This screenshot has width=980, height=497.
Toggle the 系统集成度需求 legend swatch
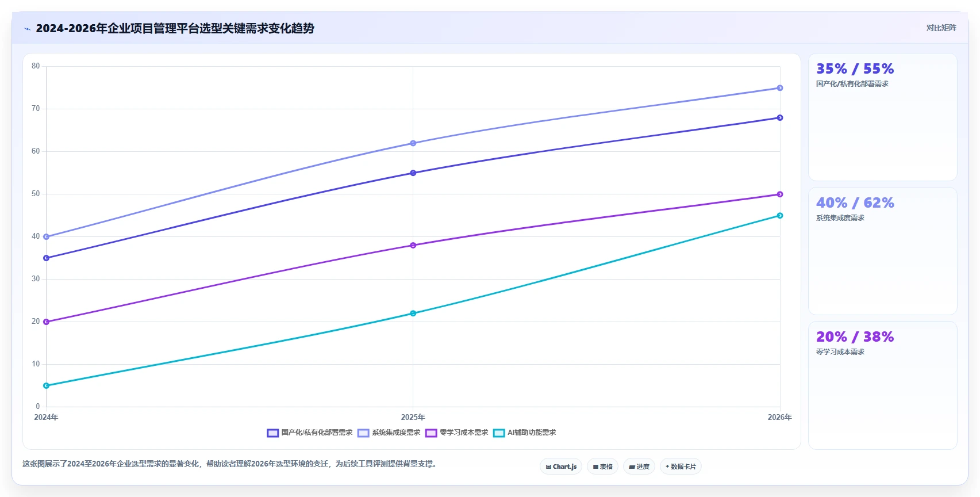363,433
